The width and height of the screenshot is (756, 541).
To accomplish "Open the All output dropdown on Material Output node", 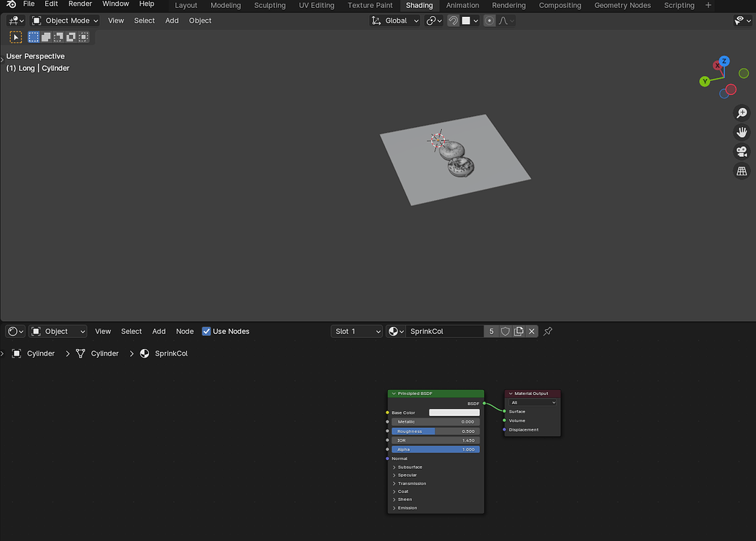I will coord(532,402).
